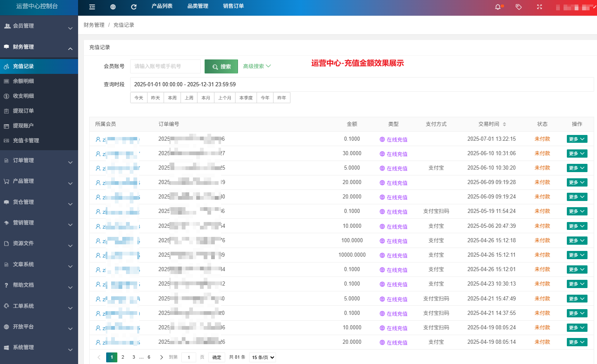597x364 pixels.
Task: Open the 品类管理 top menu
Action: tap(198, 6)
